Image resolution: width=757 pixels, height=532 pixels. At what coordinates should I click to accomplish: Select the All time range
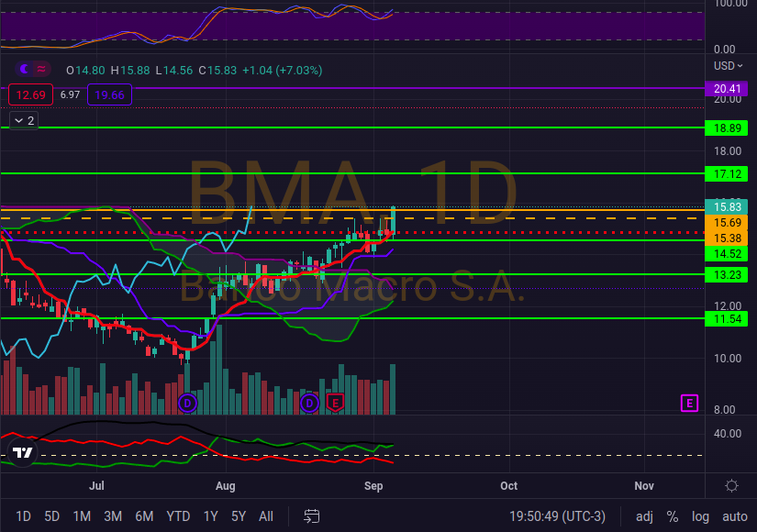(x=266, y=516)
